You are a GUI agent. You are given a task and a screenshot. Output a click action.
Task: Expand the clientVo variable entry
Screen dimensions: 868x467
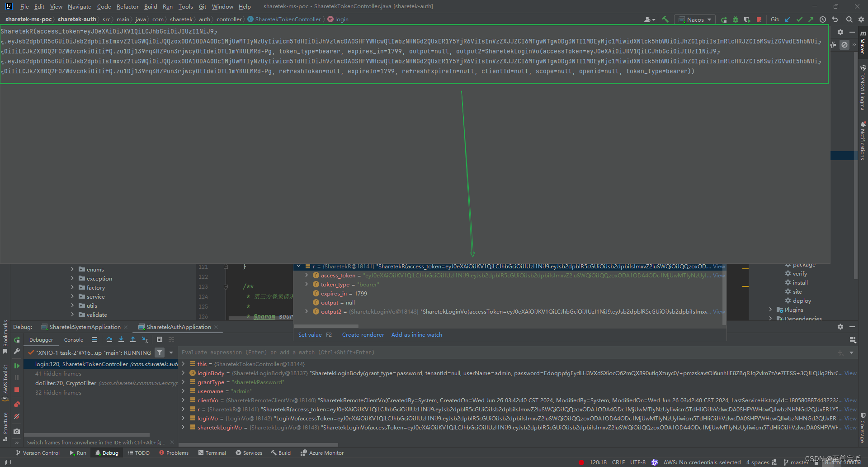(x=183, y=400)
